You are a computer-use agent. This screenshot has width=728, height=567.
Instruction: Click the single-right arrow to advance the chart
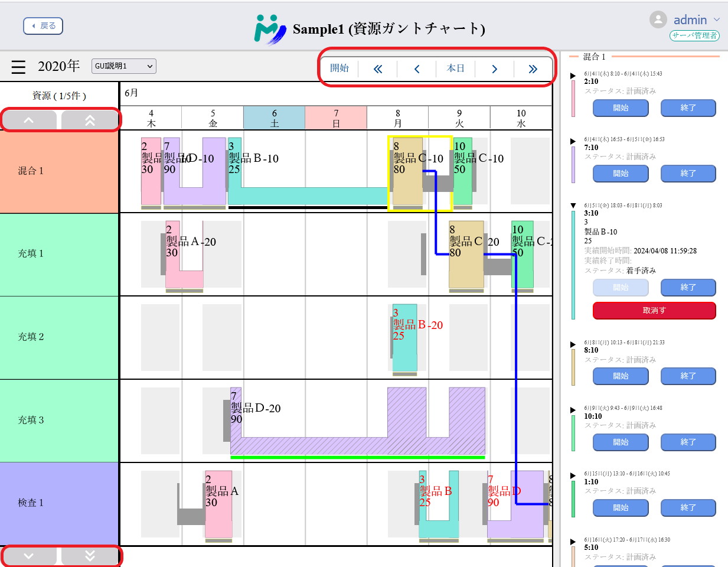[x=494, y=69]
